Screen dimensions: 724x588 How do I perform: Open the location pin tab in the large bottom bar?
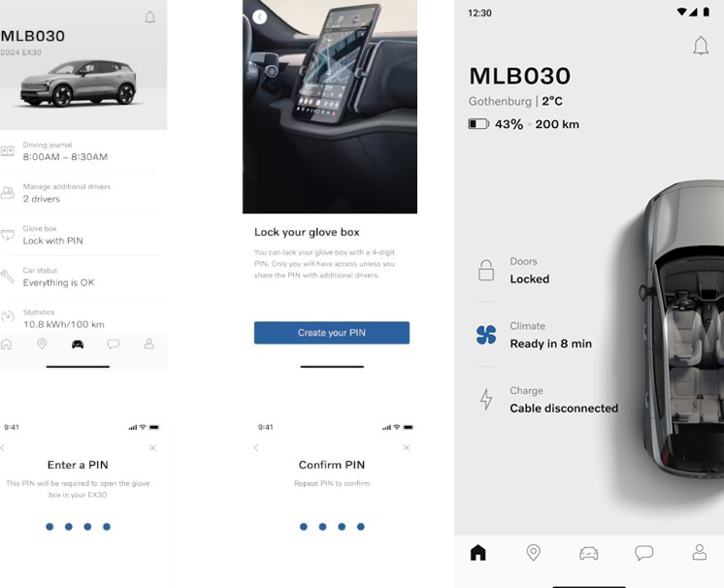click(534, 552)
